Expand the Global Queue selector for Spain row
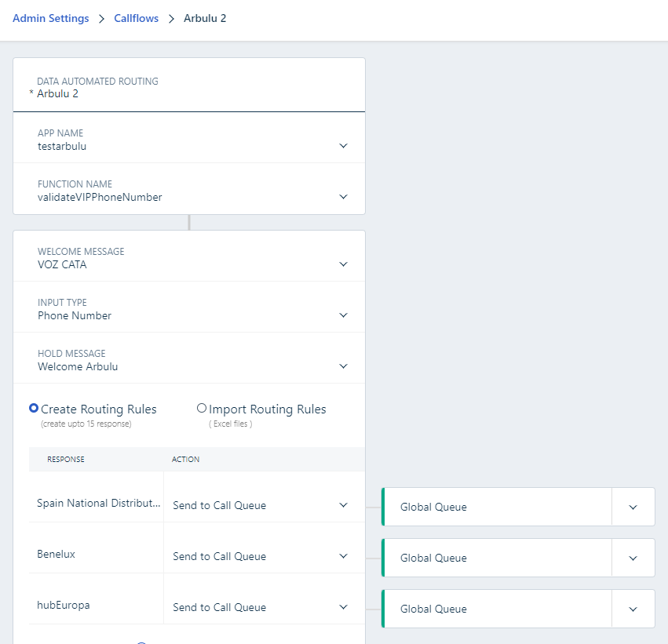Image resolution: width=668 pixels, height=644 pixels. (x=518, y=507)
